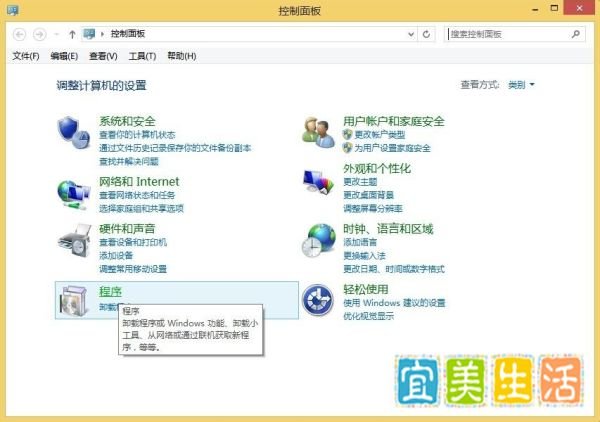Click the refresh button in address bar
Image resolution: width=600 pixels, height=422 pixels.
426,34
